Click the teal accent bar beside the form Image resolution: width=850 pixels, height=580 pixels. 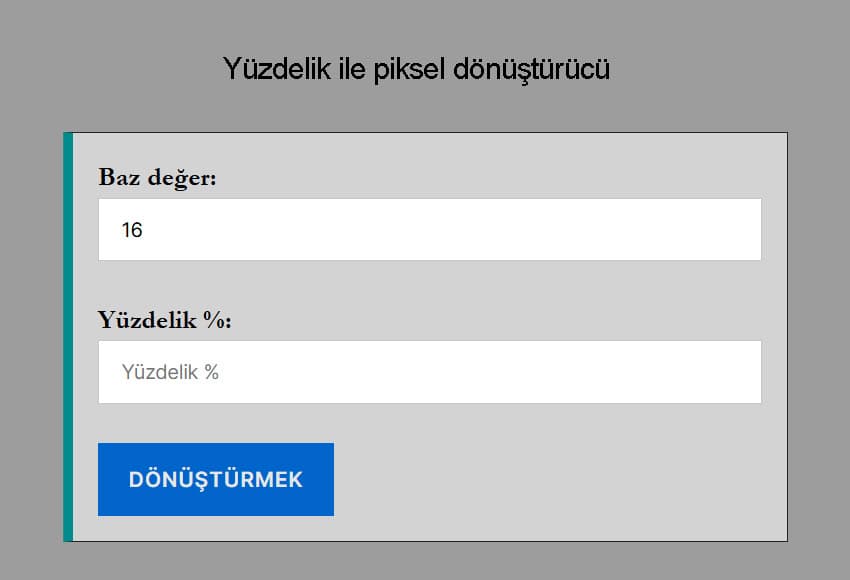pyautogui.click(x=68, y=337)
